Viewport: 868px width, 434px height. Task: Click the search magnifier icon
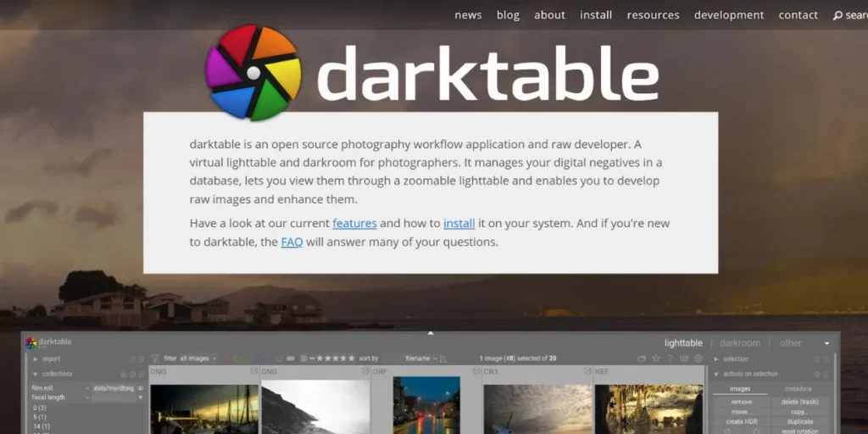point(837,15)
